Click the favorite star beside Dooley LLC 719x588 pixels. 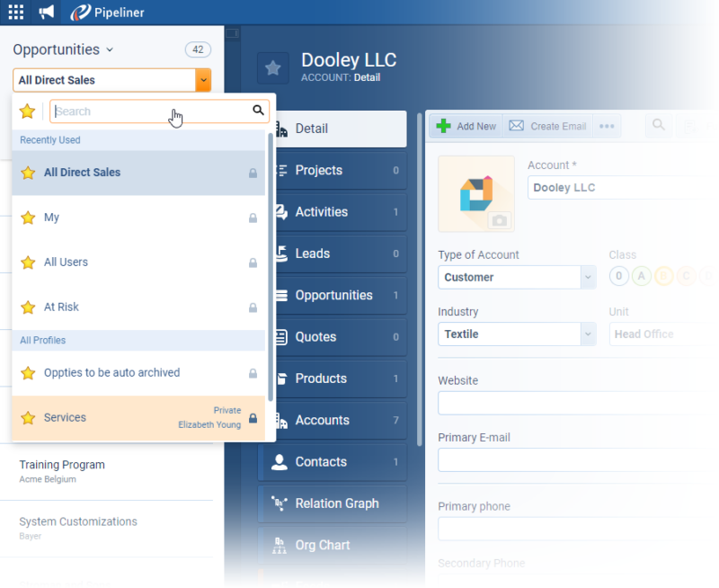tap(273, 68)
